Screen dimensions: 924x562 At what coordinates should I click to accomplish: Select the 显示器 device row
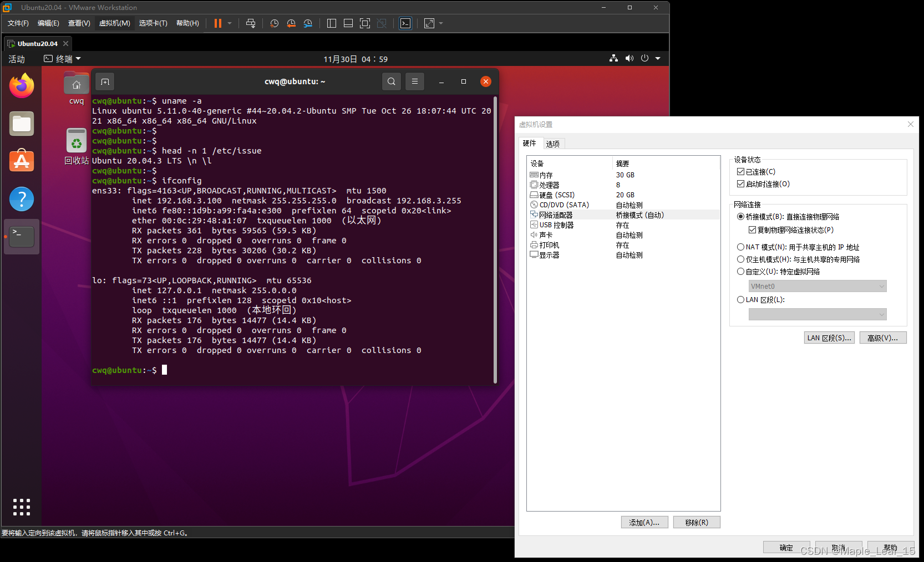[x=623, y=255]
